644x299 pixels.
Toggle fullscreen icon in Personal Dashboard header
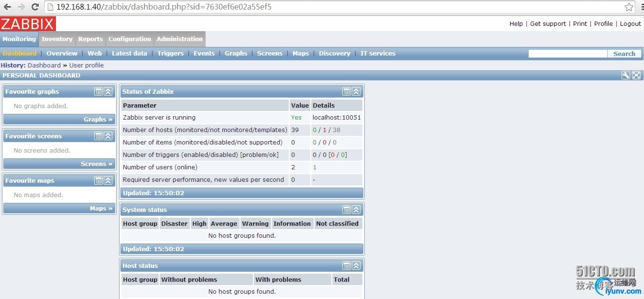636,75
